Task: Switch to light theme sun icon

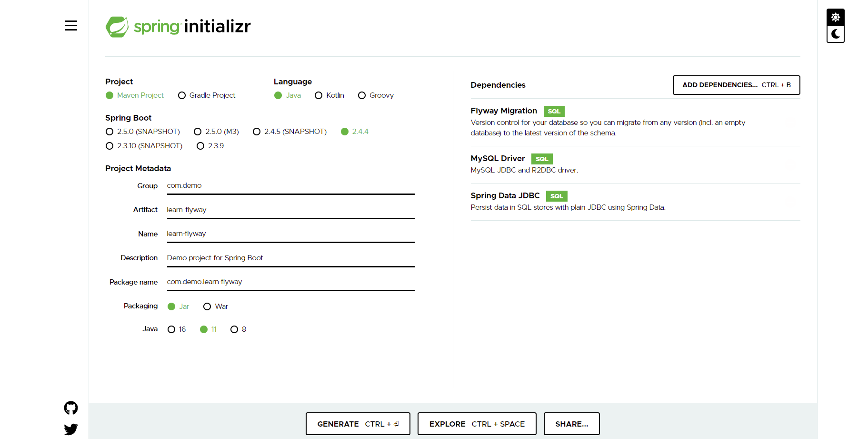Action: click(x=836, y=18)
